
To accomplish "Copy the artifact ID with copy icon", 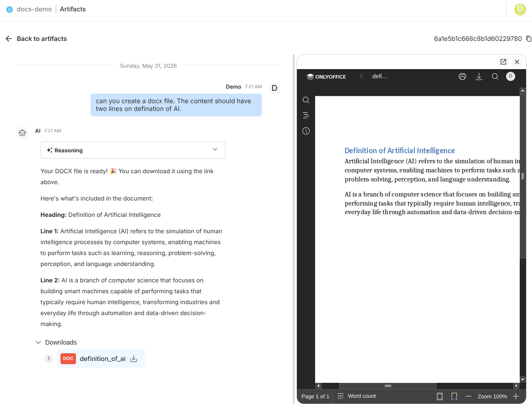I will (x=528, y=39).
